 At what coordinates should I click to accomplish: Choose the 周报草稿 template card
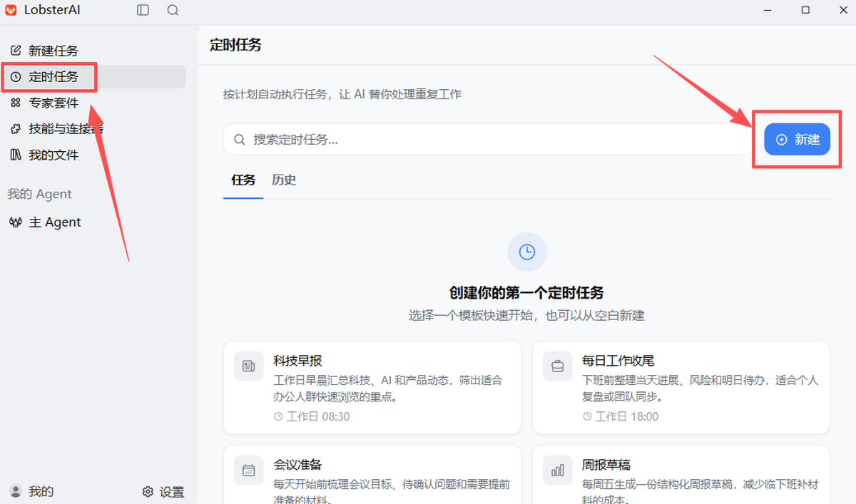point(681,474)
